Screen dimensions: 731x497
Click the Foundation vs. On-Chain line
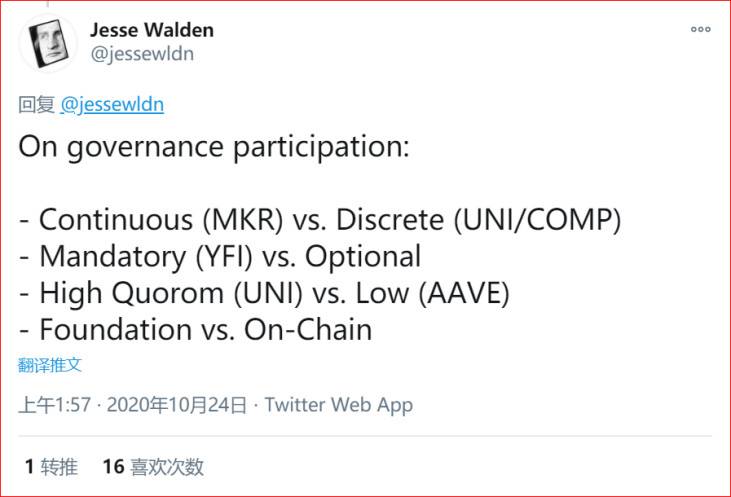(196, 330)
